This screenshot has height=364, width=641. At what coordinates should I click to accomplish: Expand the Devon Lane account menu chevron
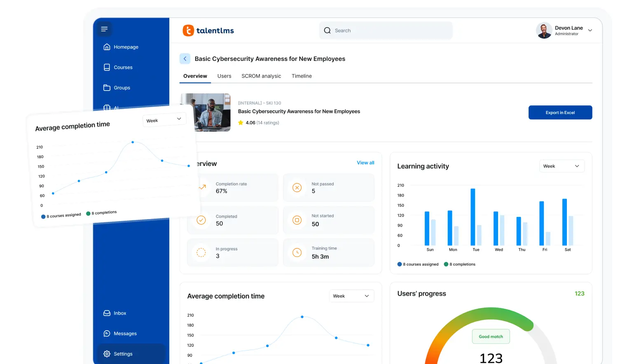tap(590, 30)
